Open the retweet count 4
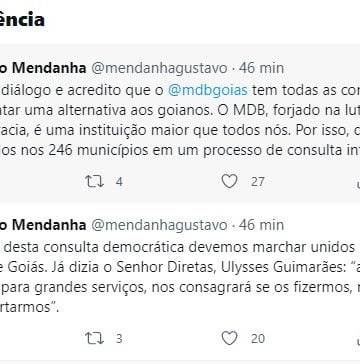 pos(119,182)
